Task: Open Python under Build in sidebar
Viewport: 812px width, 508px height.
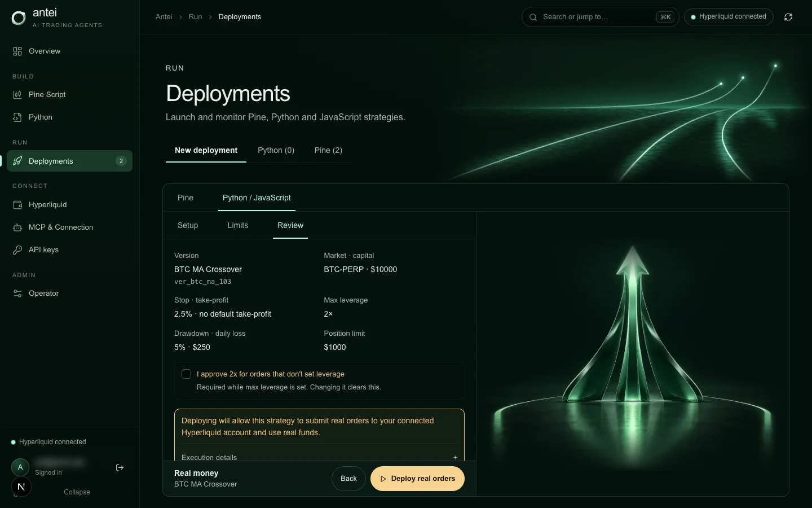Action: [x=69, y=117]
